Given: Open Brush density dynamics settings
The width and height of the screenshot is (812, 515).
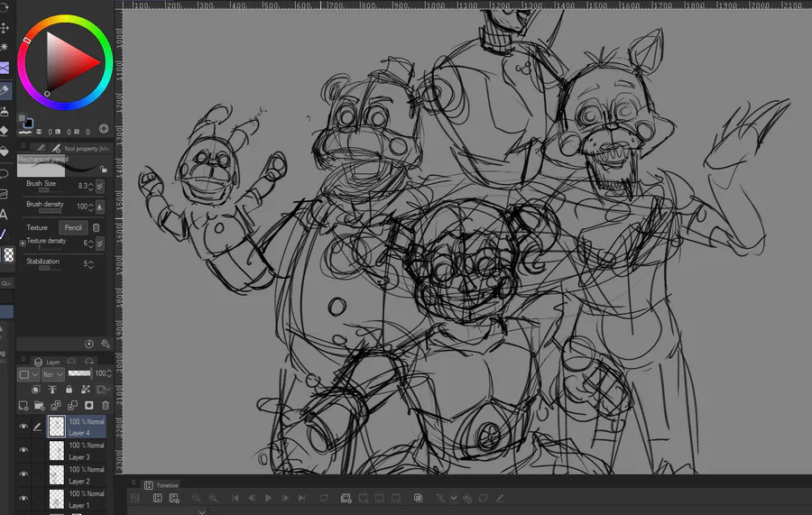Looking at the screenshot, I should click(x=100, y=207).
